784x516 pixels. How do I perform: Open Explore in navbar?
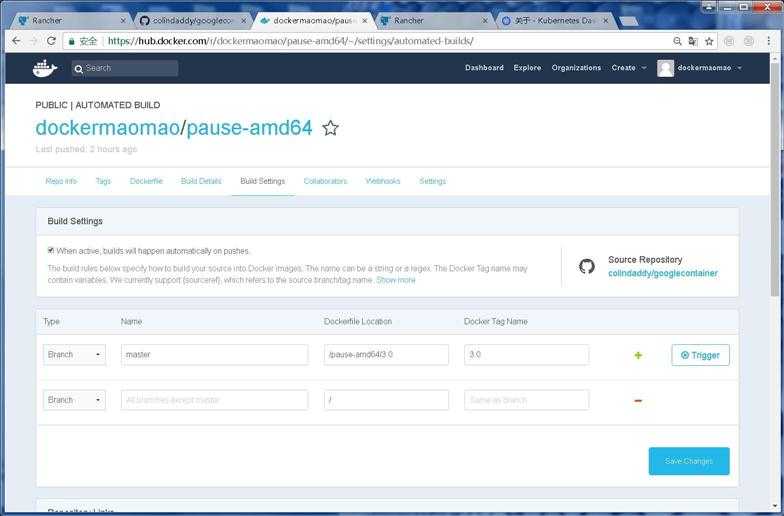527,68
